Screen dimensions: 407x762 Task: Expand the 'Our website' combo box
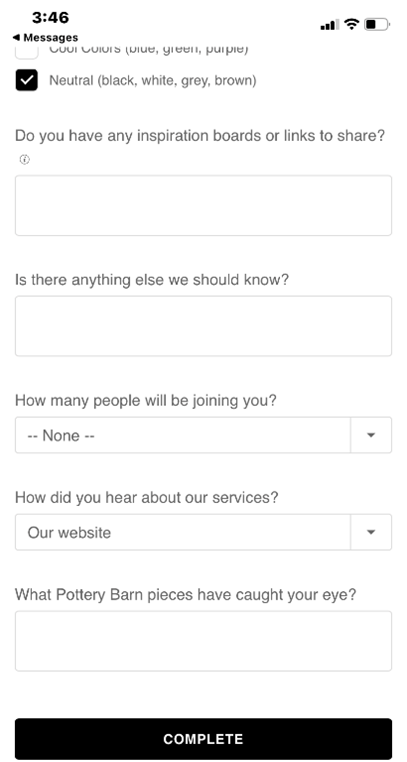click(203, 532)
